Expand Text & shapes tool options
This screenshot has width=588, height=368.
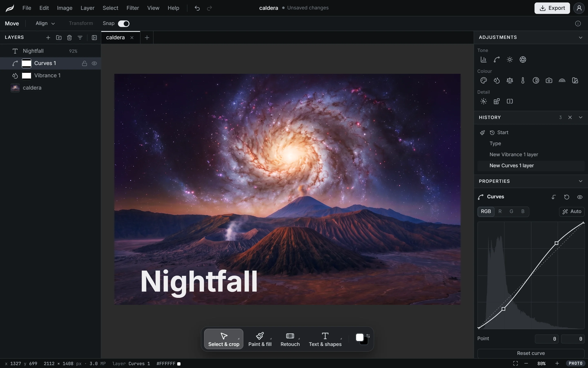[341, 339]
